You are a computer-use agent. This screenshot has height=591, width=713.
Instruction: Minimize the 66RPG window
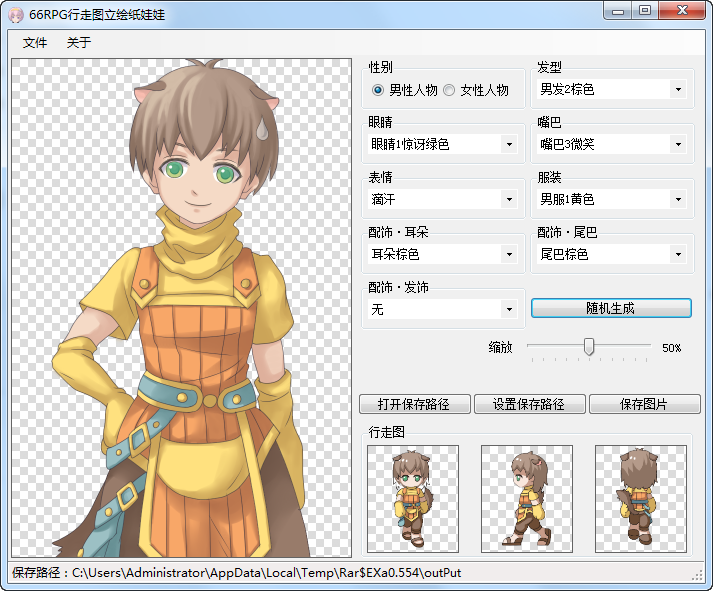pyautogui.click(x=618, y=11)
